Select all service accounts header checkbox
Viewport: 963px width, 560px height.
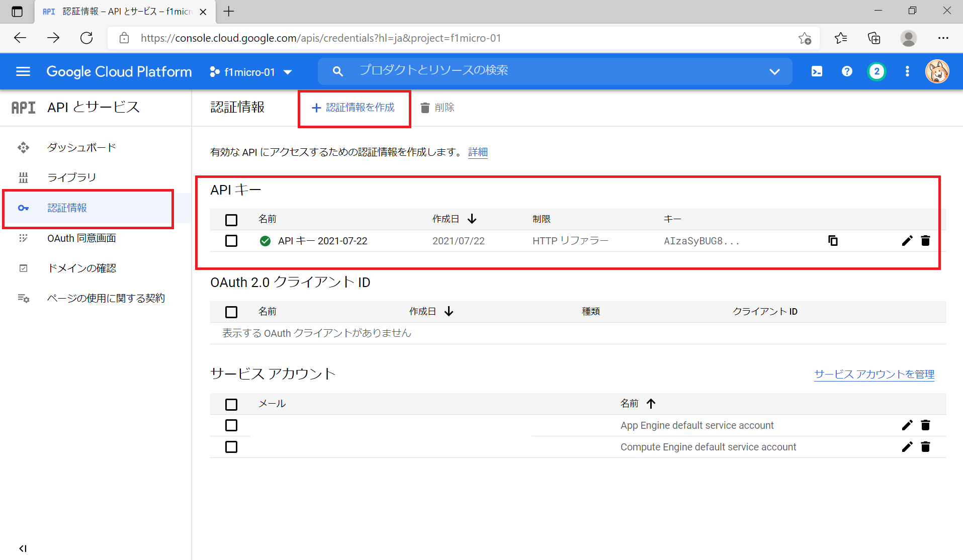click(x=231, y=404)
